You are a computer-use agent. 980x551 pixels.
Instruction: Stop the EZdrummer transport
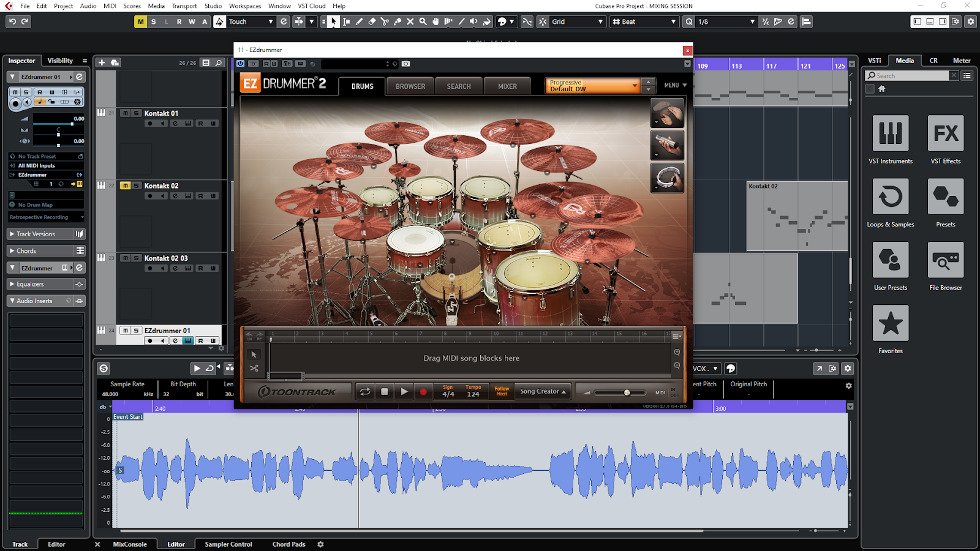tap(385, 392)
